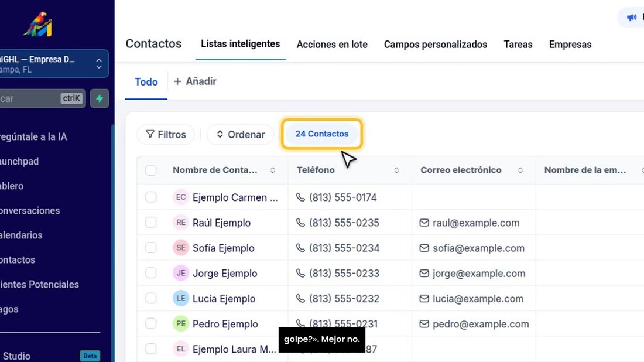Open Clientes Potenciales in the sidebar

pos(39,285)
